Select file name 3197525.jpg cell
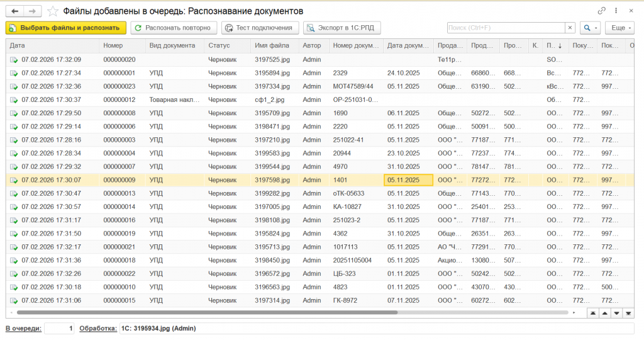This screenshot has width=644, height=340. tap(274, 60)
